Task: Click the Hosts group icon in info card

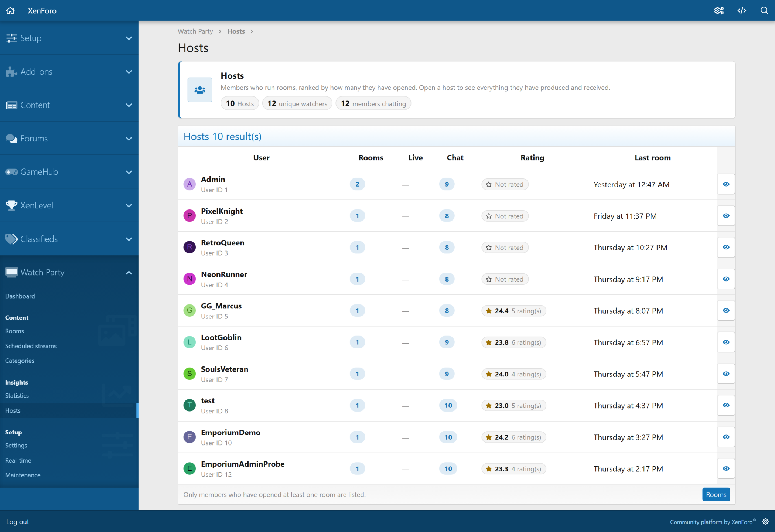Action: click(x=200, y=90)
